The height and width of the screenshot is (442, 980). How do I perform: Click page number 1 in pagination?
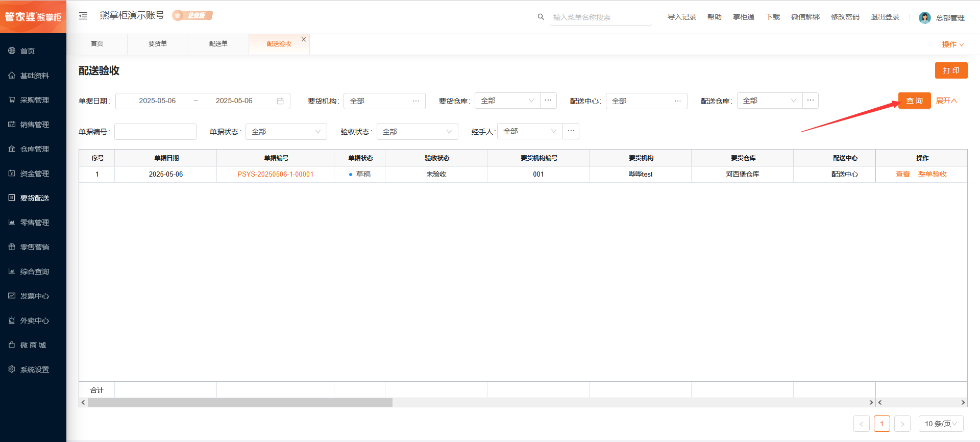882,424
